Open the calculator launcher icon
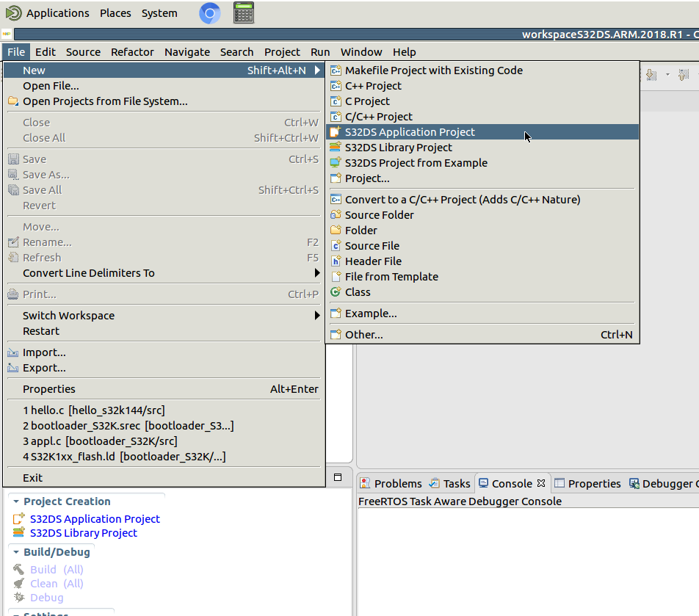 [x=244, y=13]
